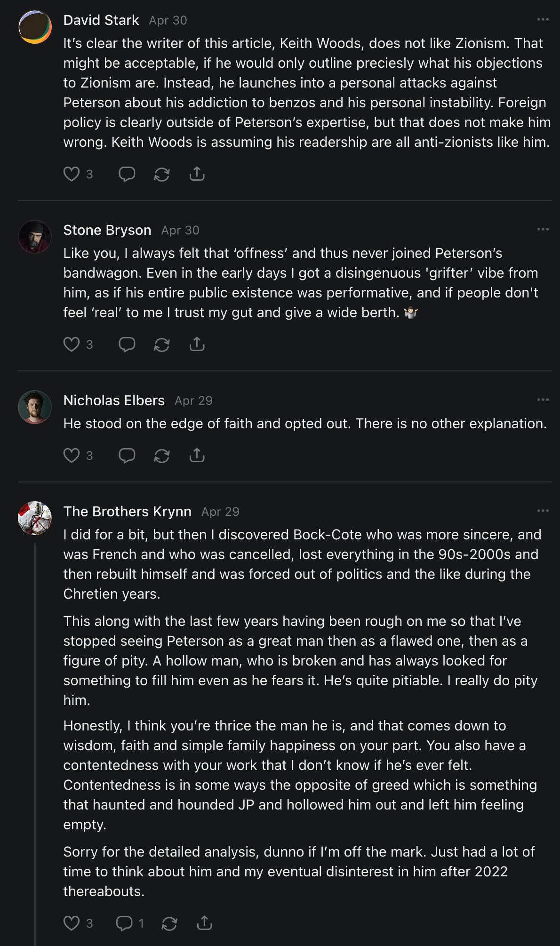Viewport: 560px width, 946px height.
Task: Click Stone Bryson's avatar picture
Action: click(x=35, y=237)
